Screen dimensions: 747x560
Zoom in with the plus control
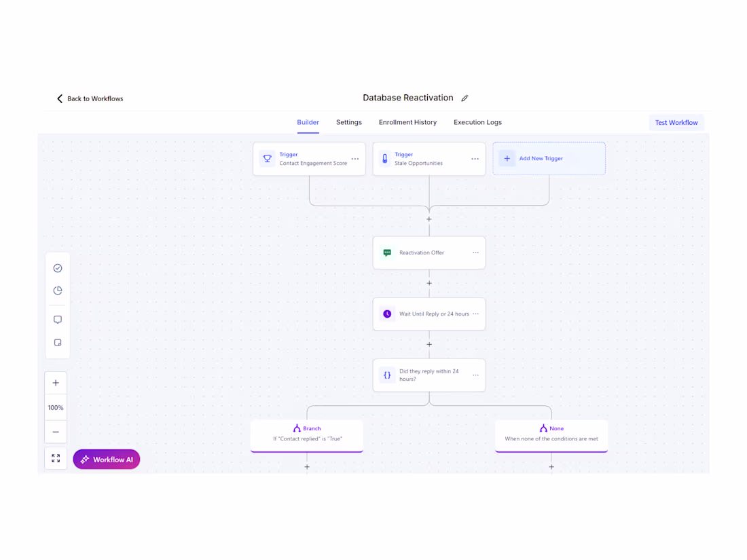[x=56, y=382]
